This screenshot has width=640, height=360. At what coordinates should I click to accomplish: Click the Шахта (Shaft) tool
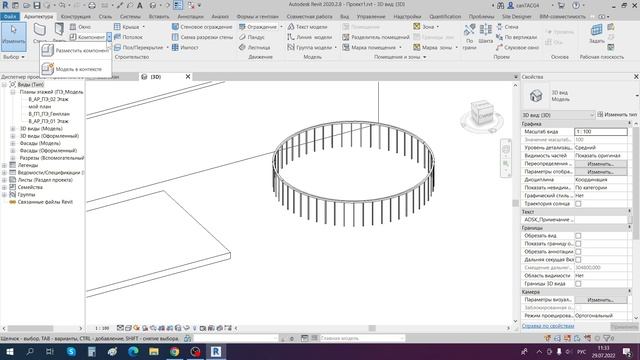[485, 33]
